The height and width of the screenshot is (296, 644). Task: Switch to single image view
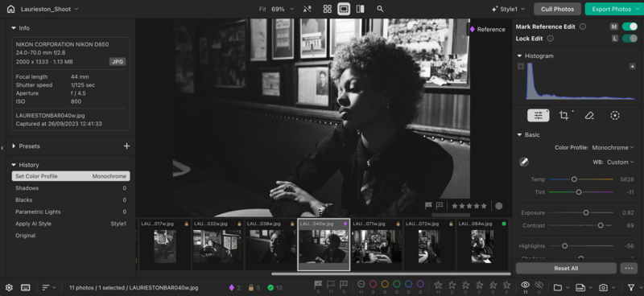pyautogui.click(x=344, y=9)
